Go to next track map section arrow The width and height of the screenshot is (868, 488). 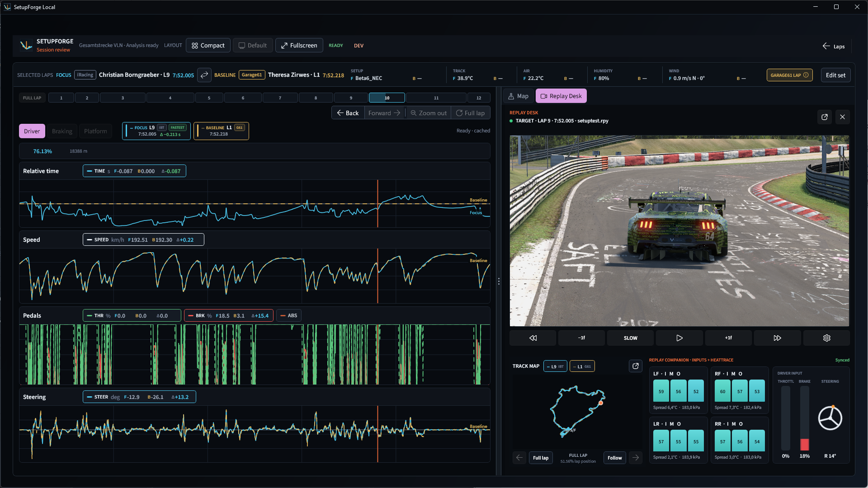coord(636,458)
